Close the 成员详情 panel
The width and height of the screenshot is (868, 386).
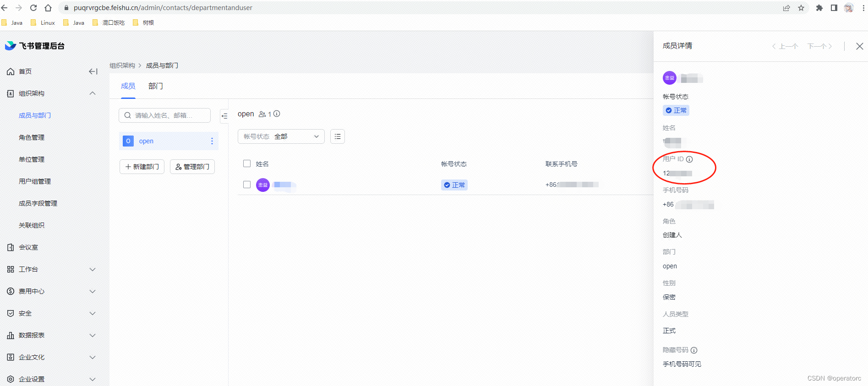(x=860, y=46)
